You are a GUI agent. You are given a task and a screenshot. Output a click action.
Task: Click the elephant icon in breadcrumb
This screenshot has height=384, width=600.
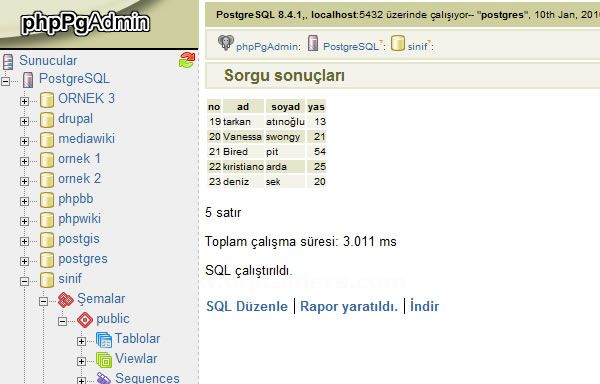(x=226, y=42)
